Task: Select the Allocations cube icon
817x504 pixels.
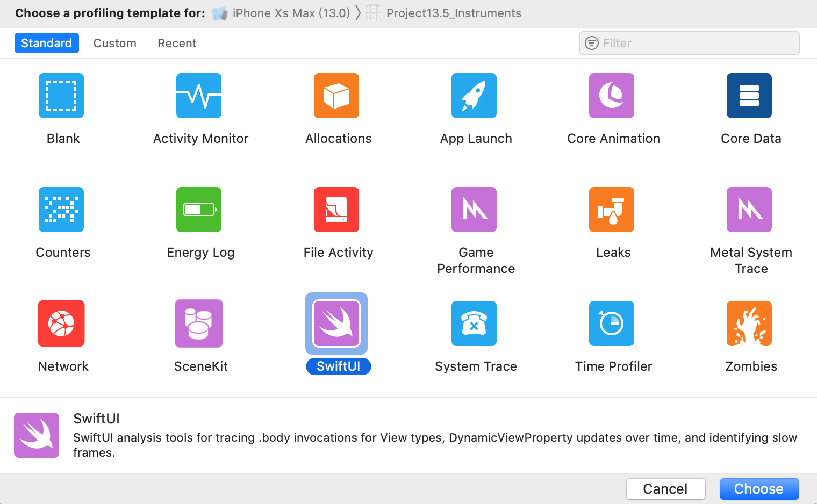Action: [x=336, y=96]
